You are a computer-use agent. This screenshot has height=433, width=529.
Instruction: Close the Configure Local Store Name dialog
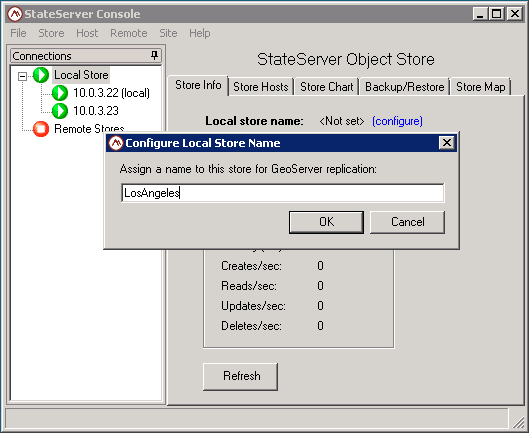[x=447, y=143]
